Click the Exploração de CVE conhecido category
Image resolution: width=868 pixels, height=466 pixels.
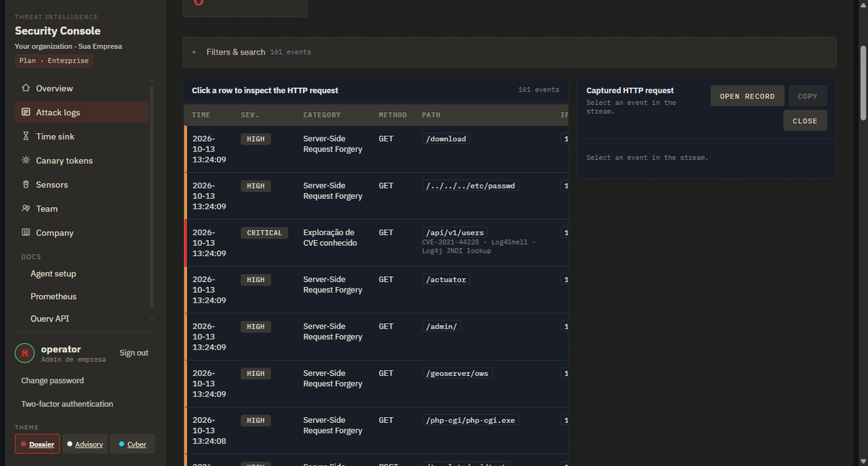point(330,238)
